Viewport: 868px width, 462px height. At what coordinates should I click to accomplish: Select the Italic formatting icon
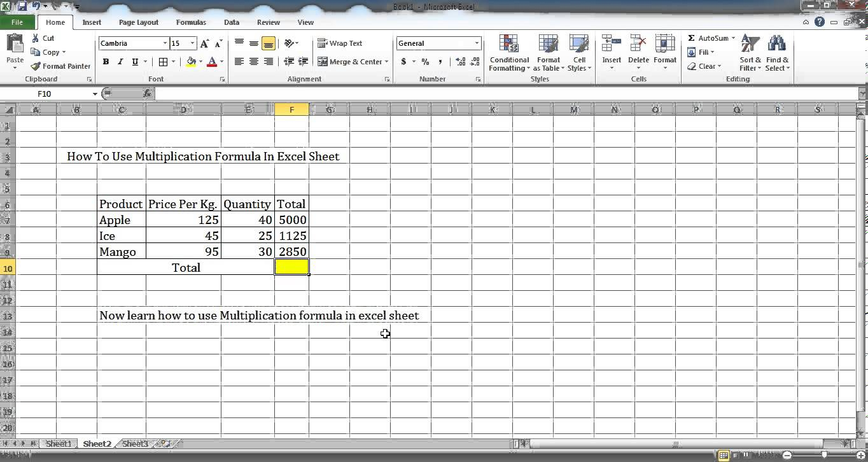tap(120, 62)
